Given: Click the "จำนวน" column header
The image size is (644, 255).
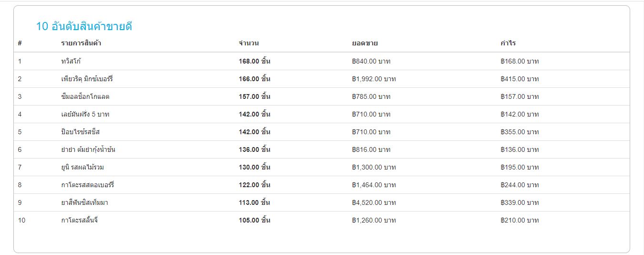Looking at the screenshot, I should click(249, 43).
